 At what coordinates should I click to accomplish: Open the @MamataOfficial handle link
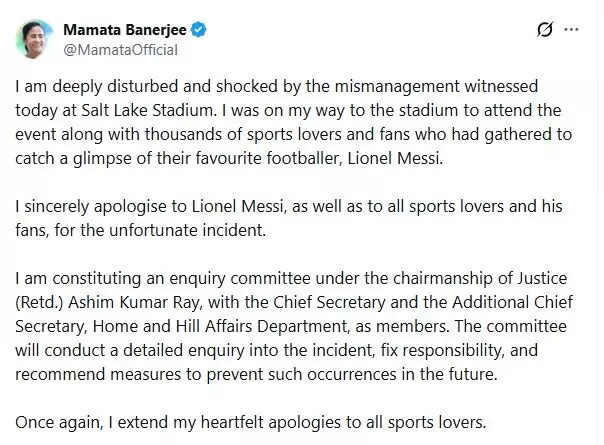pos(120,49)
